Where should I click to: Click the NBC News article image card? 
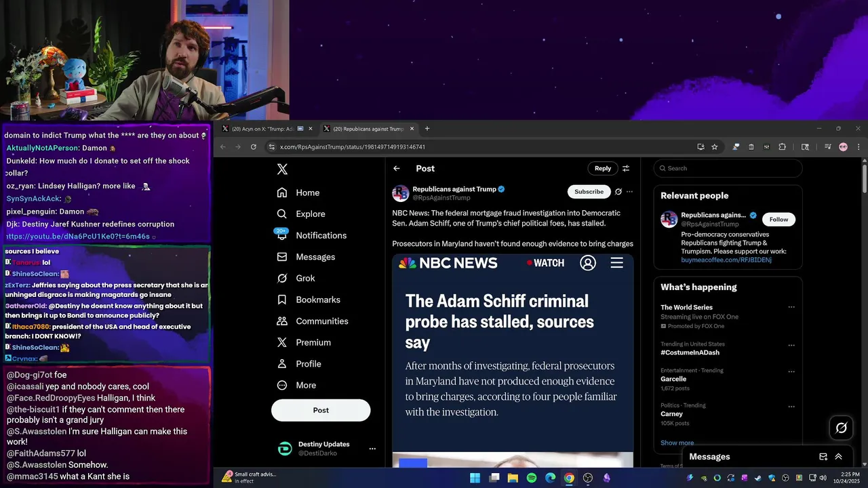pos(513,361)
